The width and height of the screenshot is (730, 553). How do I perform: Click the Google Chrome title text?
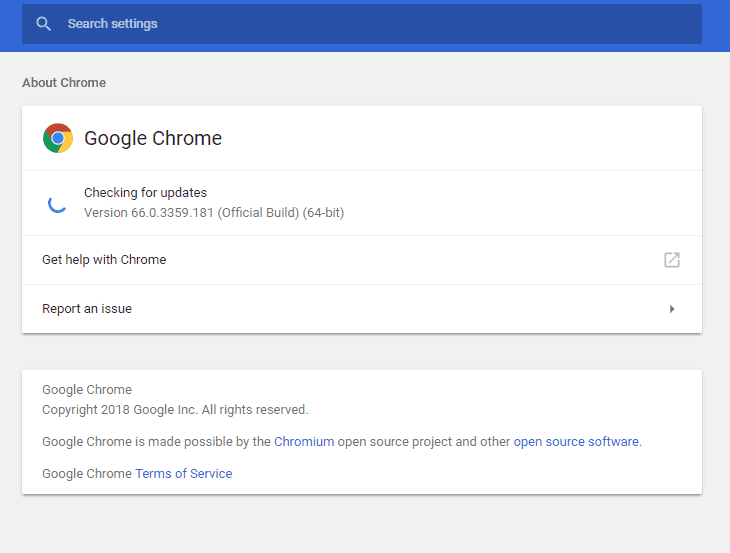pyautogui.click(x=153, y=138)
